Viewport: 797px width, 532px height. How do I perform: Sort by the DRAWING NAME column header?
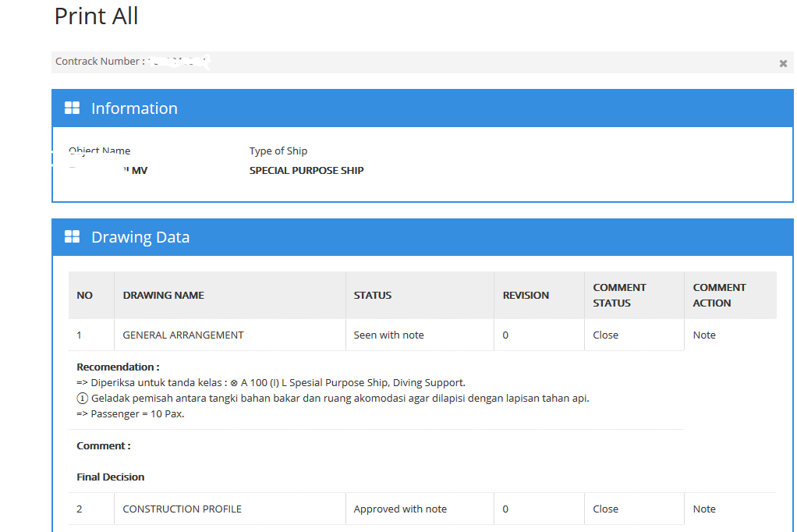coord(163,296)
